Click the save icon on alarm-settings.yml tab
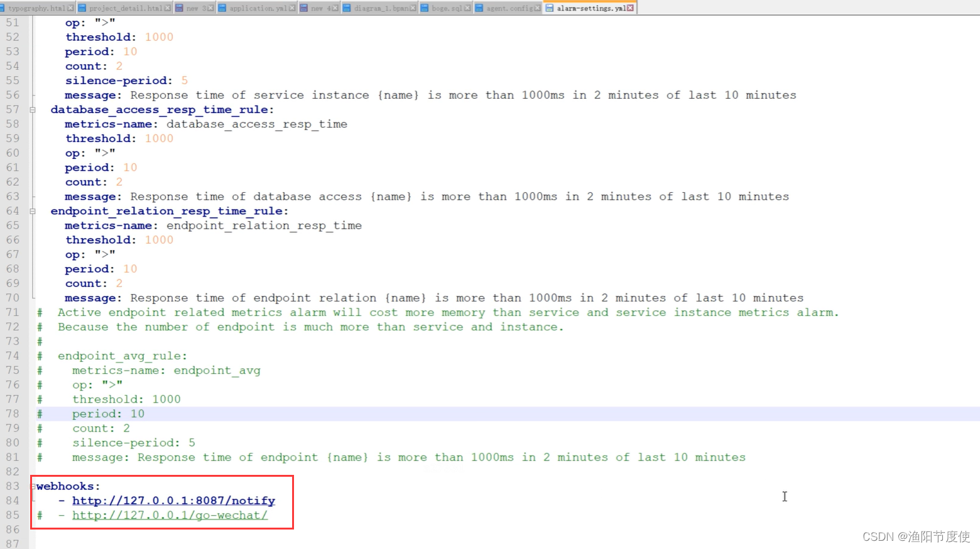The height and width of the screenshot is (549, 980). click(x=549, y=8)
